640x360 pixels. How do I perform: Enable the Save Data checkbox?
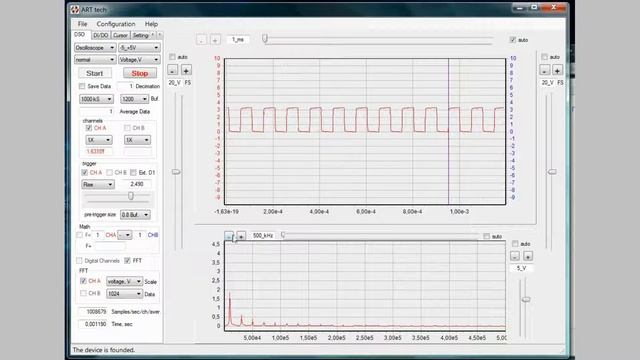(x=82, y=86)
